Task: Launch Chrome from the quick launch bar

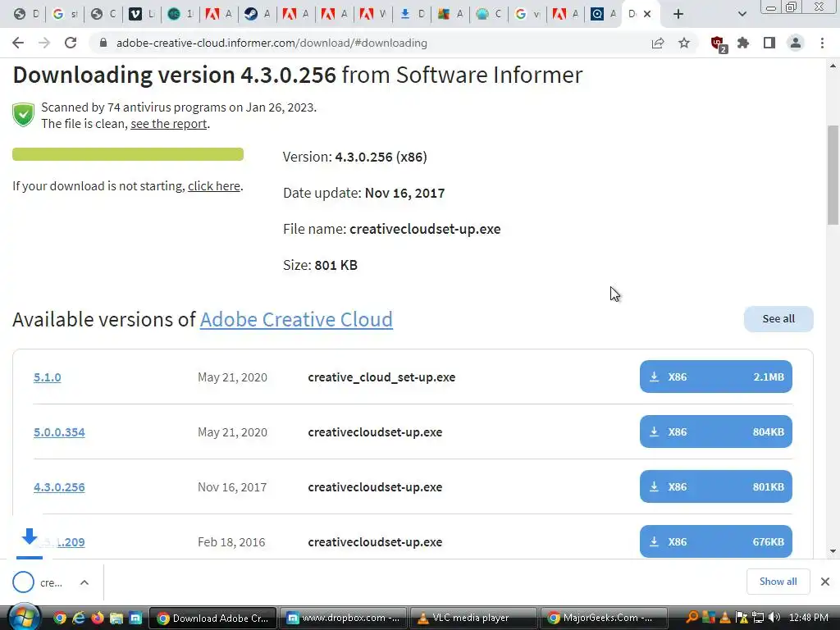Action: coord(59,619)
